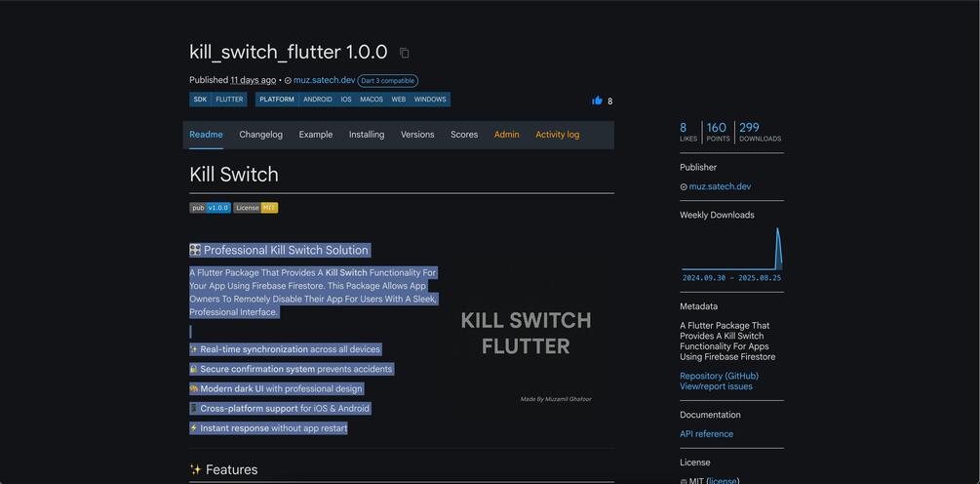This screenshot has width=980, height=484.
Task: Click the Metadata sidebar heading
Action: point(699,306)
